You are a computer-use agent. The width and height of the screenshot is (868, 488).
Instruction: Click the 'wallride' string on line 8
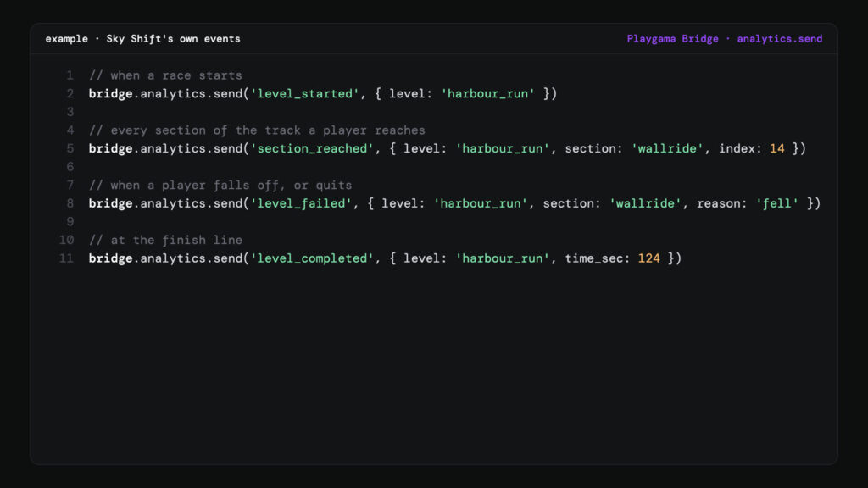pos(645,203)
